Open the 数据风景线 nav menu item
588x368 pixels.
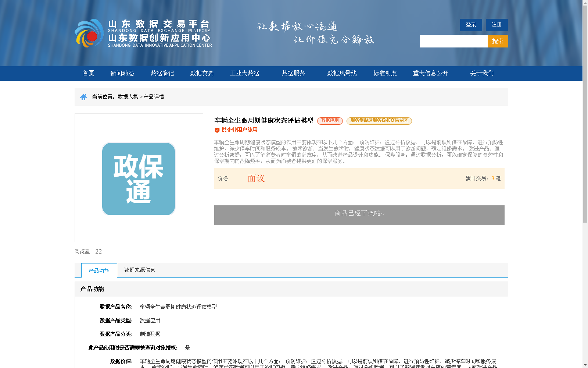(342, 73)
